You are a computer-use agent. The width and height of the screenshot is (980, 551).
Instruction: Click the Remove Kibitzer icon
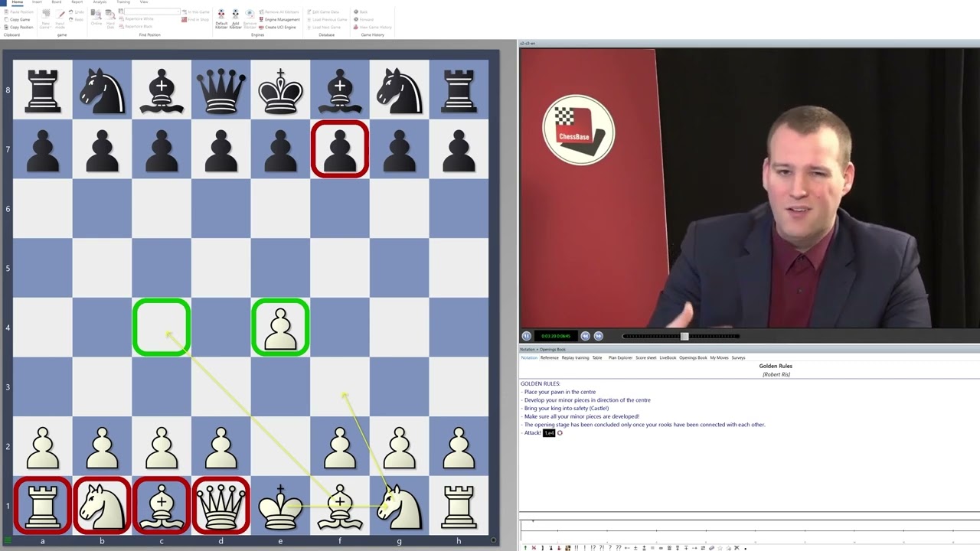tap(250, 18)
